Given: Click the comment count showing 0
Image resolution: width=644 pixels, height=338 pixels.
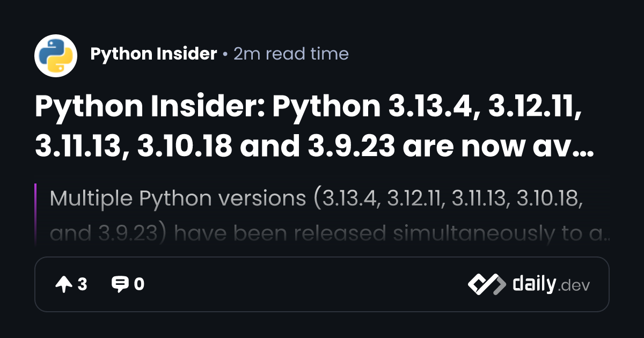Looking at the screenshot, I should [139, 284].
